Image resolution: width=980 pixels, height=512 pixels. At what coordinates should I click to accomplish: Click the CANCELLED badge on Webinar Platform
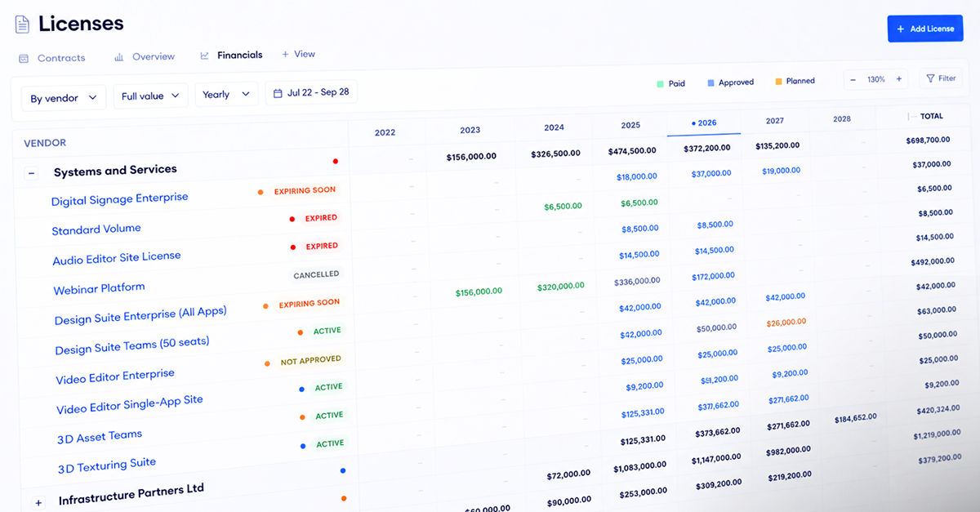point(316,275)
